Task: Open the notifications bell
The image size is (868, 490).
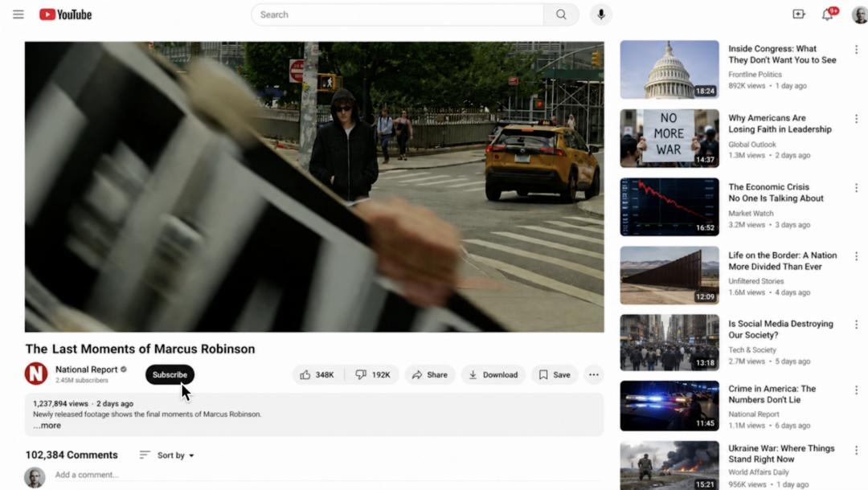Action: tap(828, 14)
